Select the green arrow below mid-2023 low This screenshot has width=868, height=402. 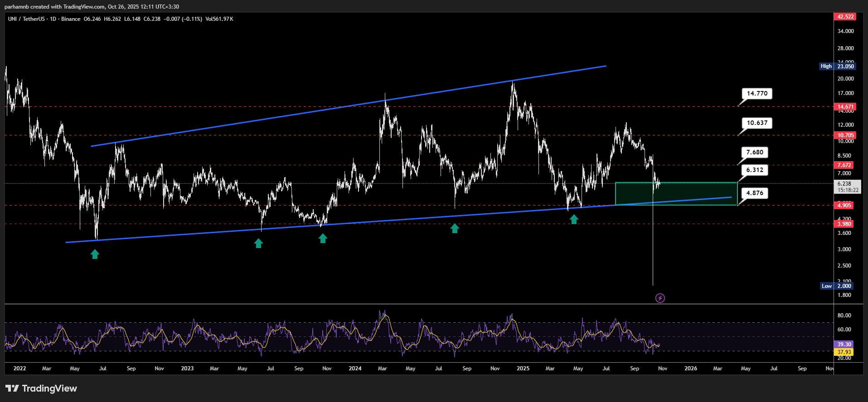258,244
